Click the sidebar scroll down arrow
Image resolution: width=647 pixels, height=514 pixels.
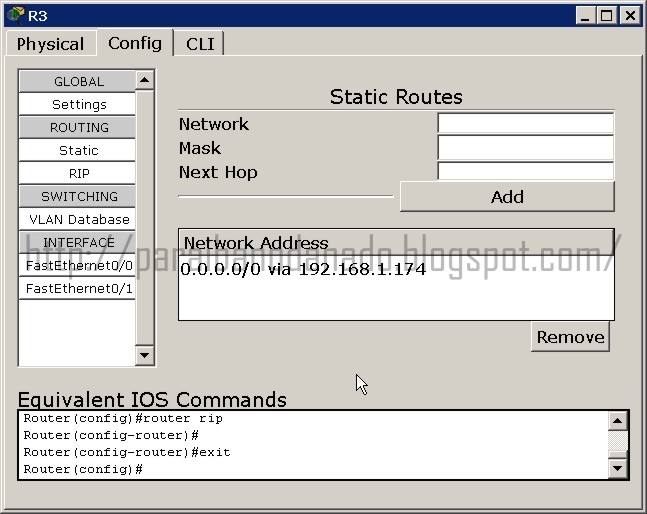[144, 355]
